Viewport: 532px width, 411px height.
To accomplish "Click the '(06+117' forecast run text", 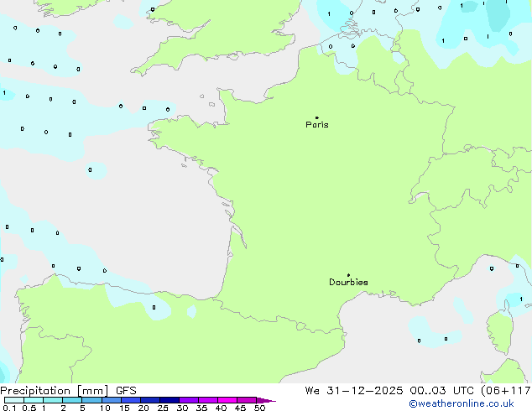I will [x=505, y=391].
